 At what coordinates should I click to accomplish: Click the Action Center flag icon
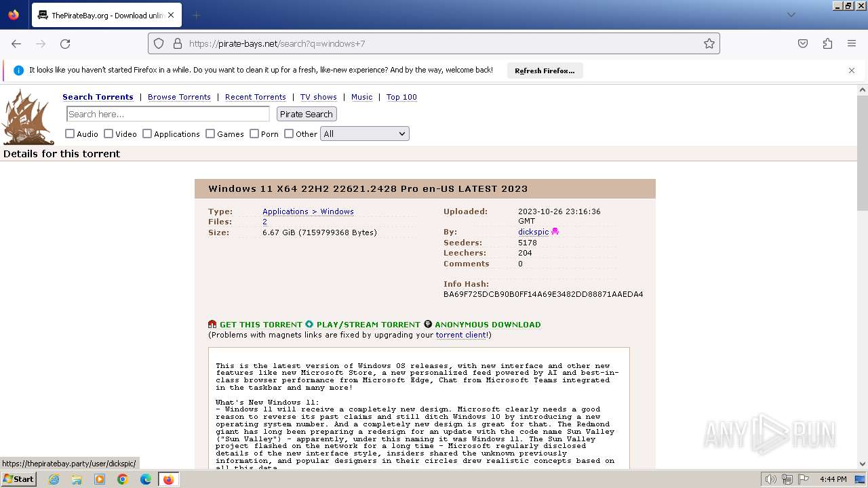[804, 479]
